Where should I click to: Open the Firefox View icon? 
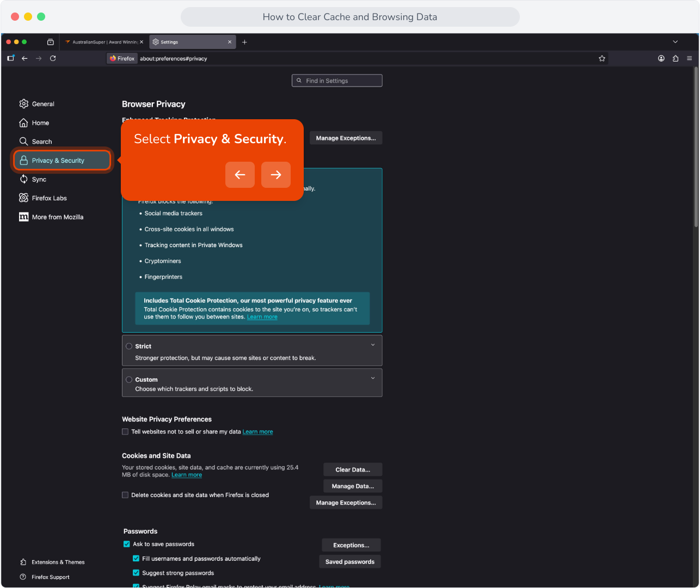point(51,42)
